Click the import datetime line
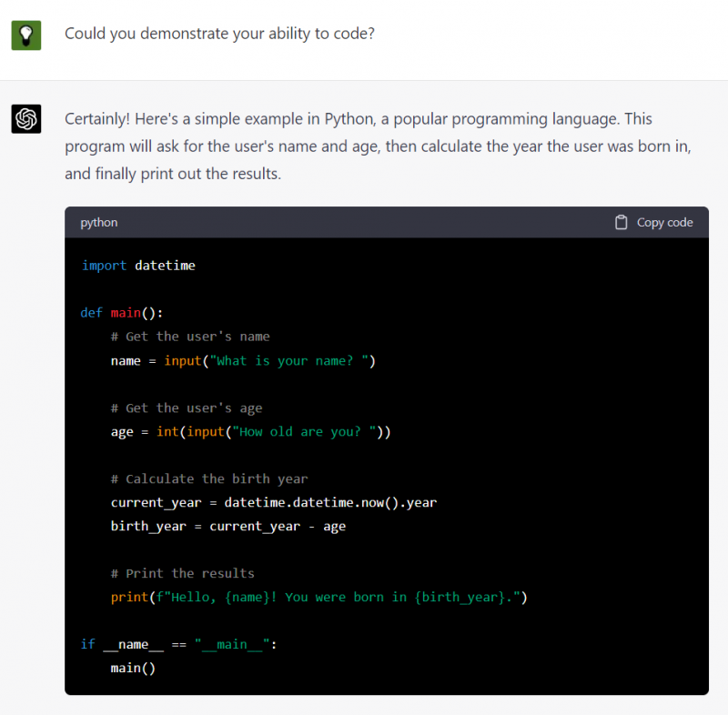The width and height of the screenshot is (728, 715). coord(138,266)
